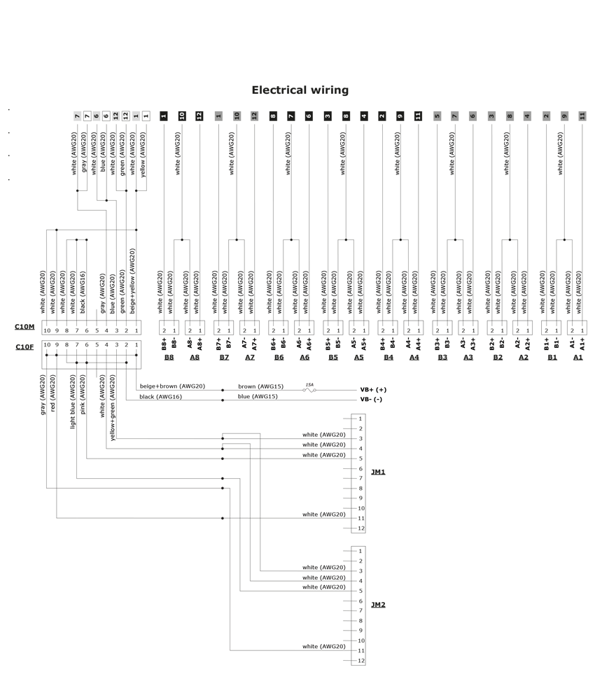Select label 7 in the light gray stripe
Image resolution: width=595 pixels, height=700 pixels.
click(78, 115)
